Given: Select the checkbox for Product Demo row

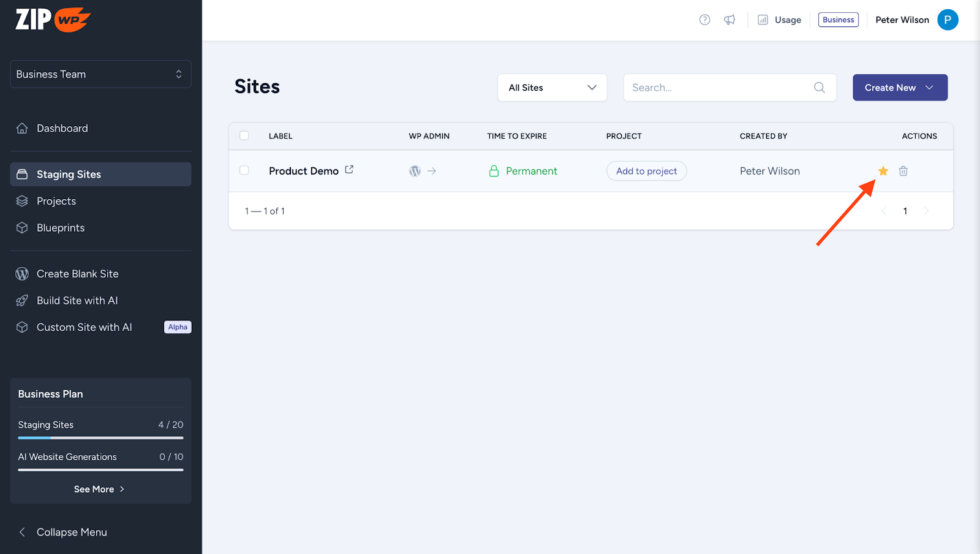Looking at the screenshot, I should pos(244,170).
